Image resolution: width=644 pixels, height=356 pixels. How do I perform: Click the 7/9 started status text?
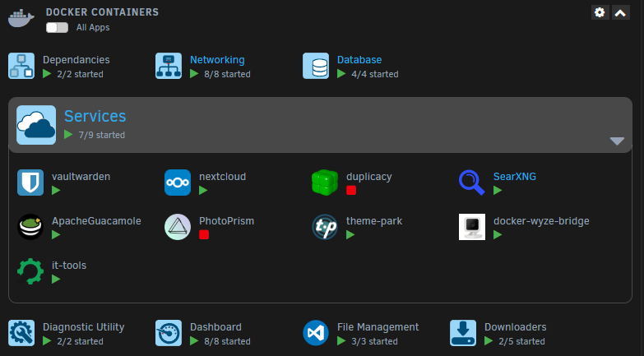click(x=102, y=135)
